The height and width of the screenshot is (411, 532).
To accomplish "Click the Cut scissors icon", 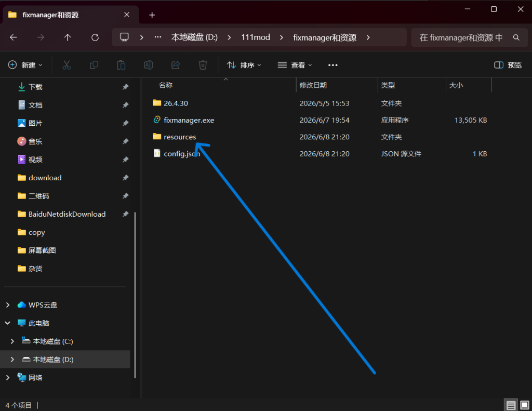I will [66, 65].
